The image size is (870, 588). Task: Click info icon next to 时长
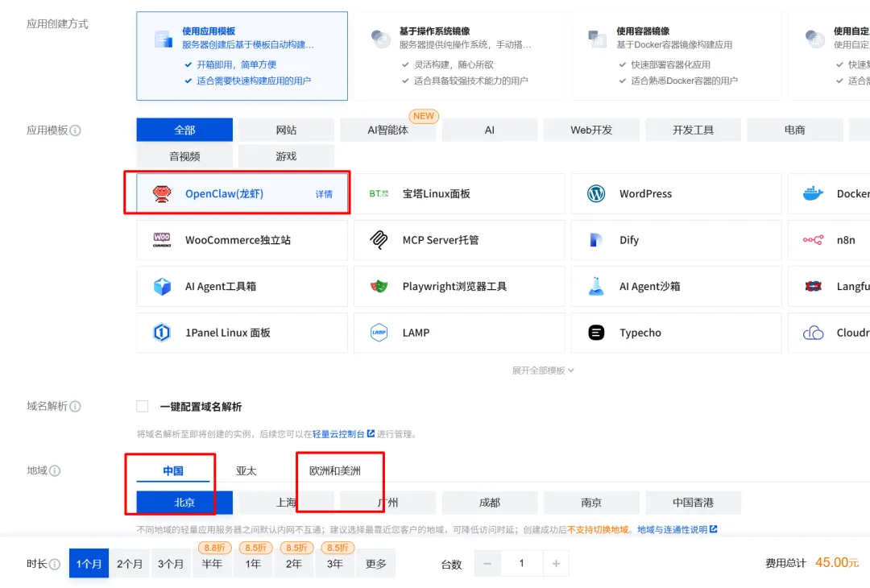click(55, 564)
